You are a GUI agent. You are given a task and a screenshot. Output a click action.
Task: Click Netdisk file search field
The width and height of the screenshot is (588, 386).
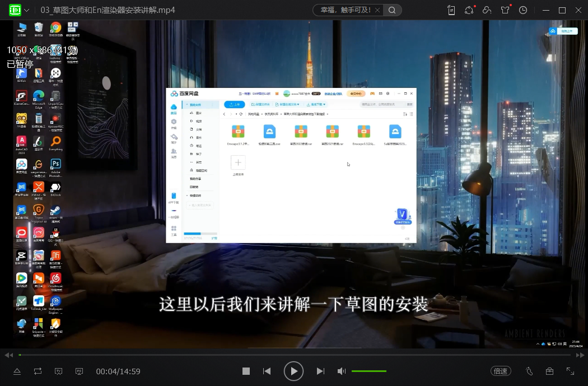click(382, 104)
